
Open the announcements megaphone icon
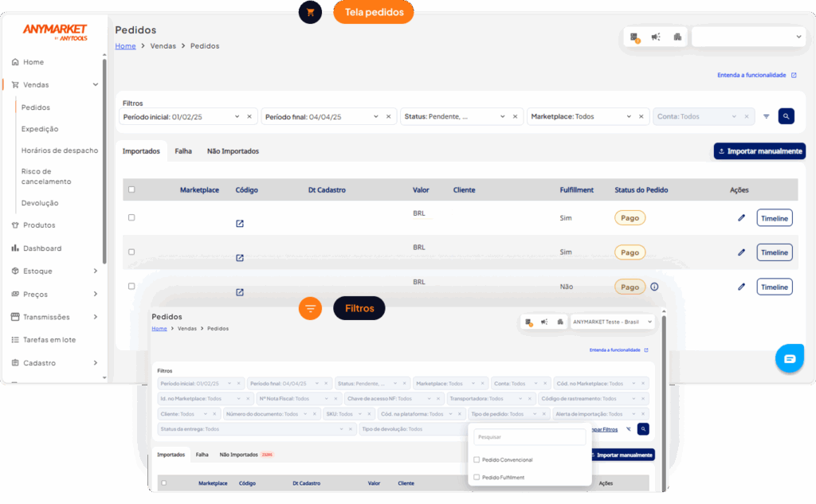(656, 37)
